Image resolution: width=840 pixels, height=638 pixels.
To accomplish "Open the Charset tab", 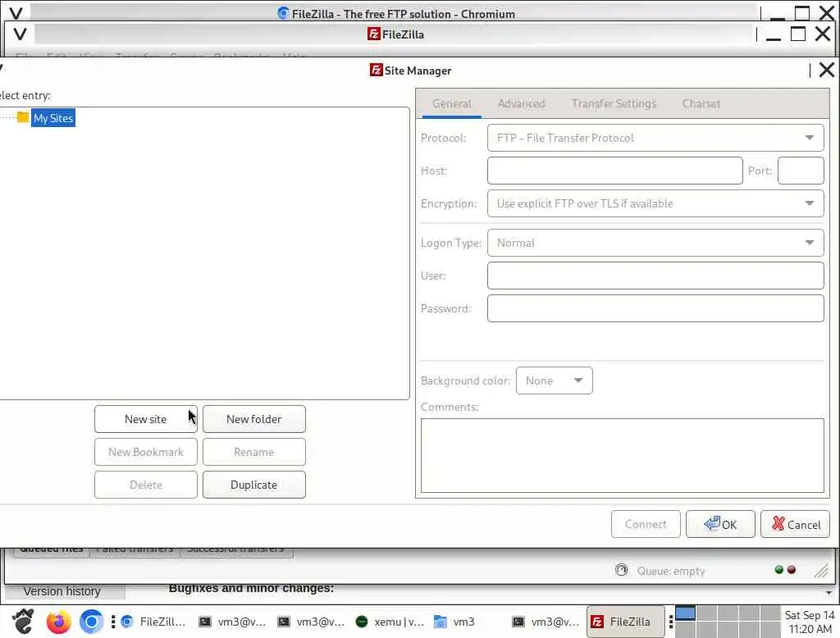I will tap(701, 103).
